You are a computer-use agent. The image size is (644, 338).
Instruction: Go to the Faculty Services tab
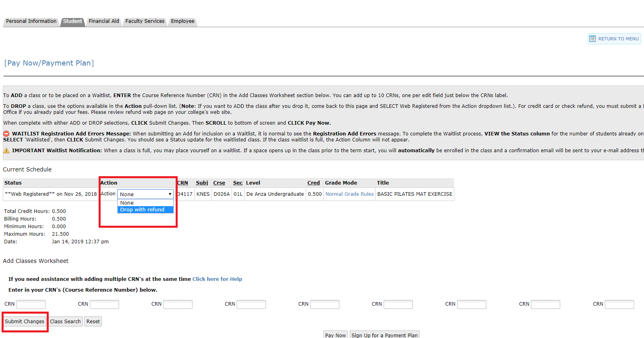(145, 21)
